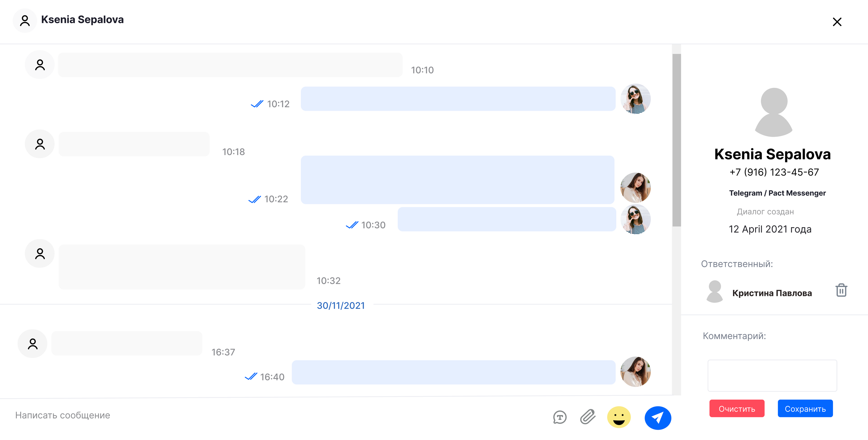Click sender avatar next to 10:10 message

(x=40, y=65)
